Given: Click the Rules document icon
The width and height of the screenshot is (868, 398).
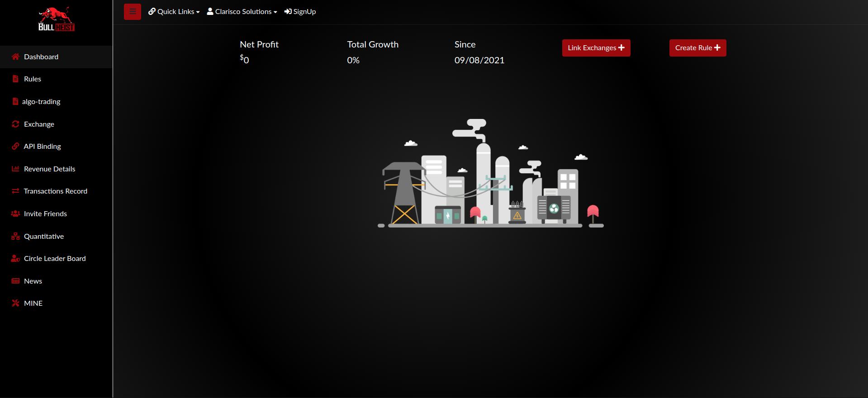Looking at the screenshot, I should 15,79.
